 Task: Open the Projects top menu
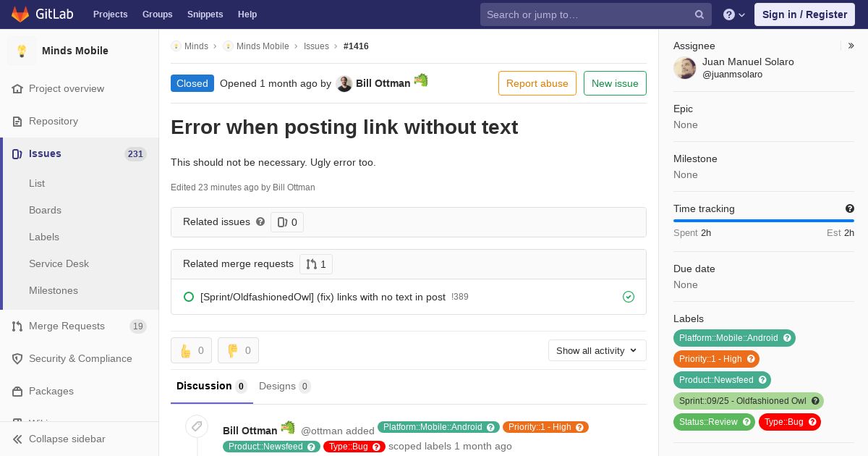(110, 14)
